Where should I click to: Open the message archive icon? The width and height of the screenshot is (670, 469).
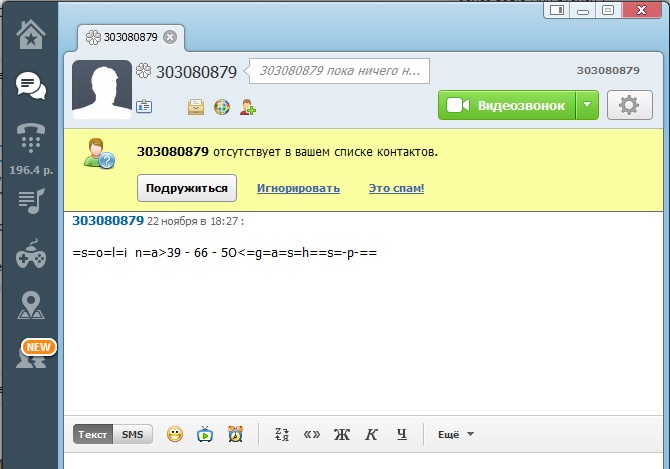click(196, 106)
